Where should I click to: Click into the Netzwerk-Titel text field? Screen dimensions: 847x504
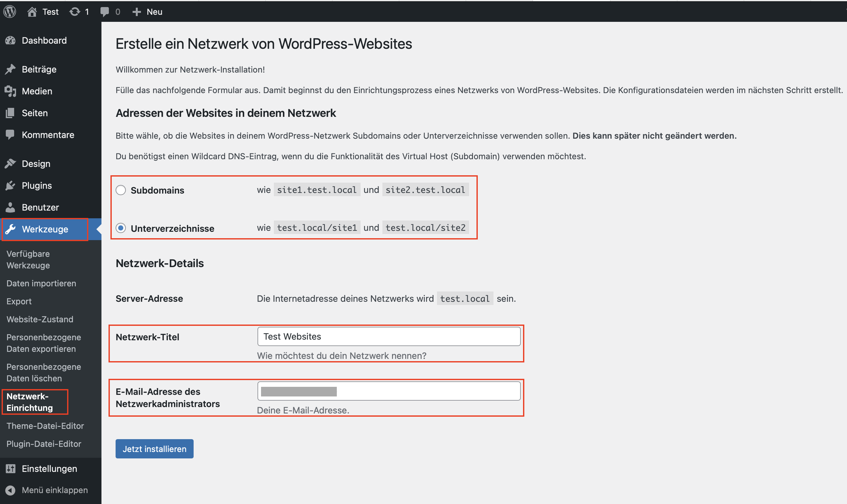pyautogui.click(x=389, y=336)
